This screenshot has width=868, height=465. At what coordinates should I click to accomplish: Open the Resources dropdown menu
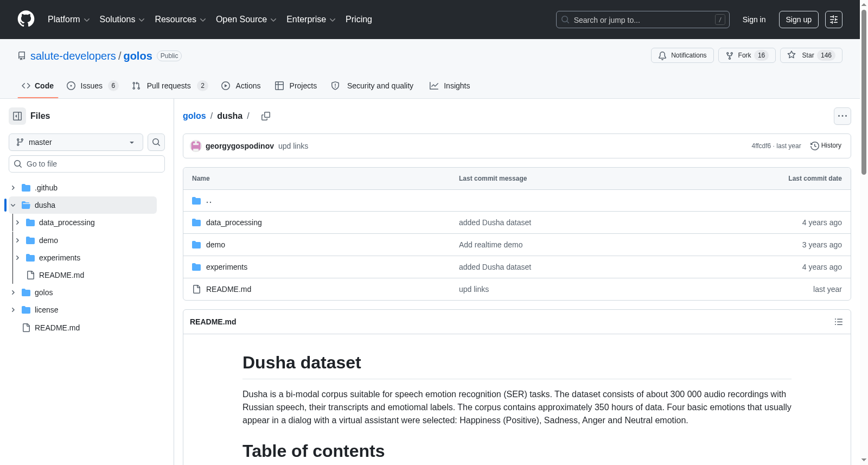(180, 20)
